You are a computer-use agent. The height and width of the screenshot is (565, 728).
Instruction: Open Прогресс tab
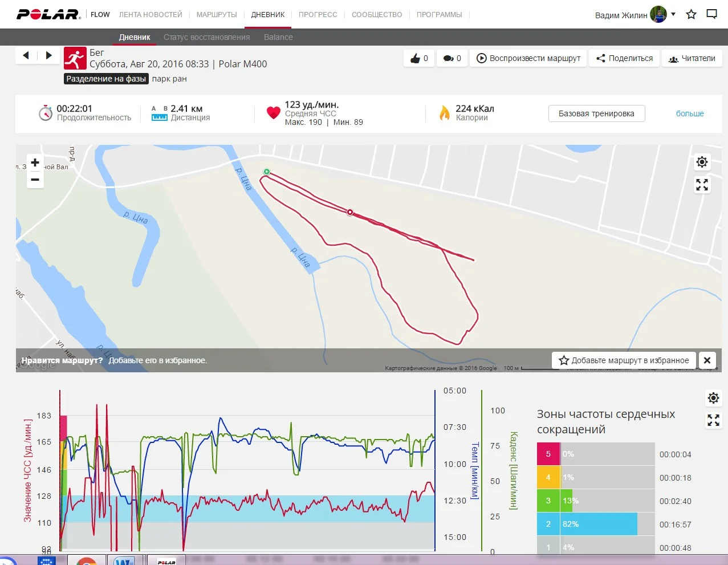318,14
